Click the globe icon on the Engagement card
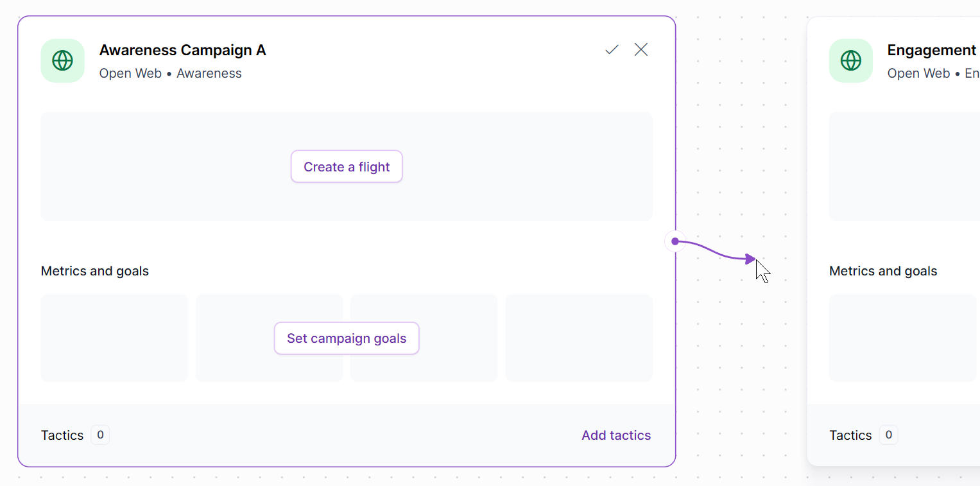 [x=850, y=61]
